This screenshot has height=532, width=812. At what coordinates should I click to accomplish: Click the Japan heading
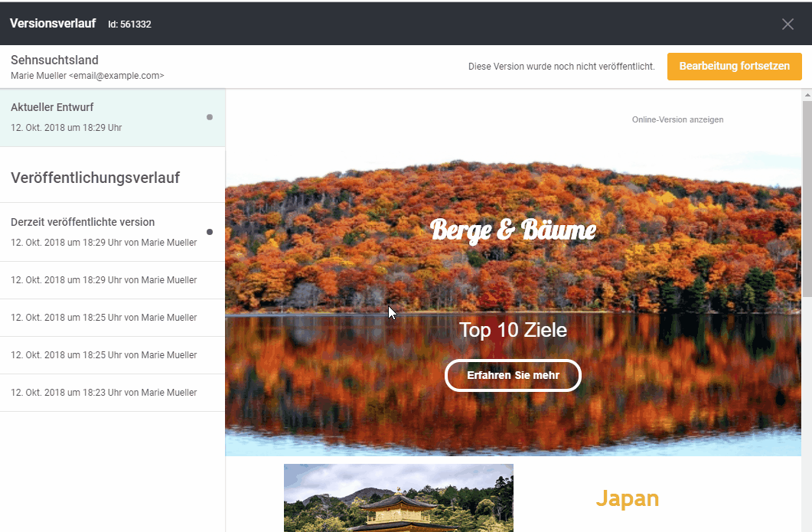pyautogui.click(x=627, y=499)
